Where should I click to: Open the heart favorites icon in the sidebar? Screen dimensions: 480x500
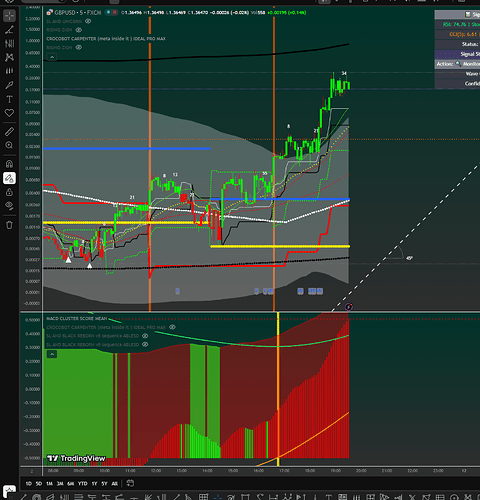9,113
